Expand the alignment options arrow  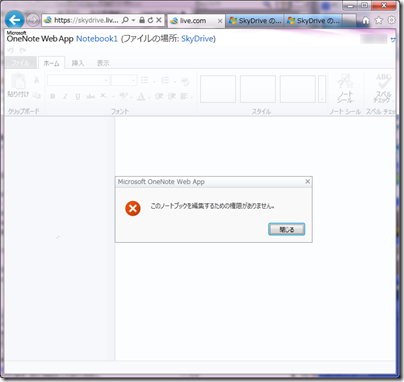point(192,97)
